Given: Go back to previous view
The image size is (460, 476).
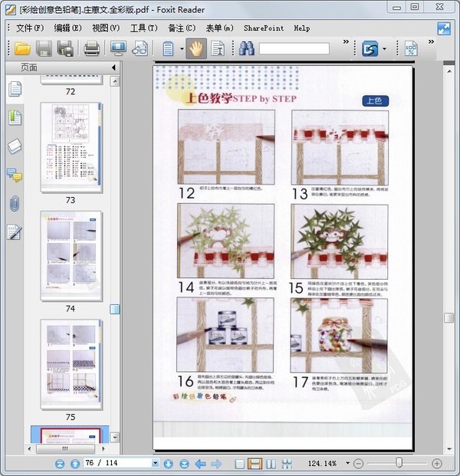Looking at the screenshot, I should point(200,464).
